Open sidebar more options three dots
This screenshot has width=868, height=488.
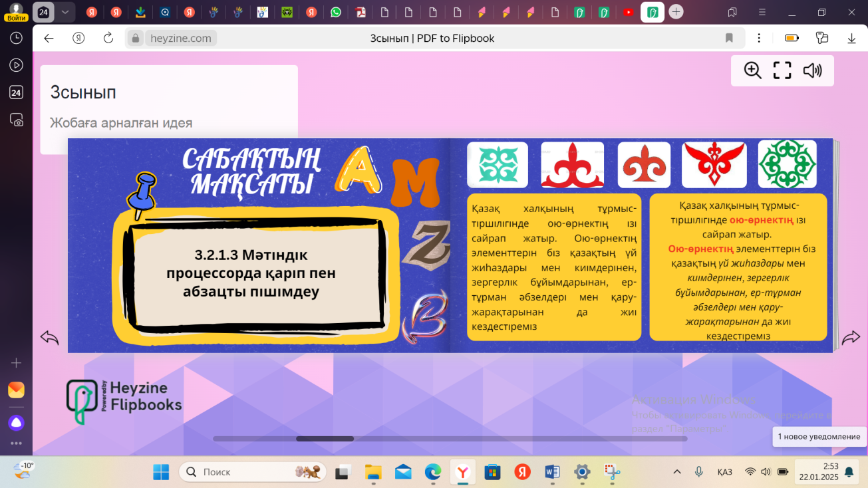(16, 443)
